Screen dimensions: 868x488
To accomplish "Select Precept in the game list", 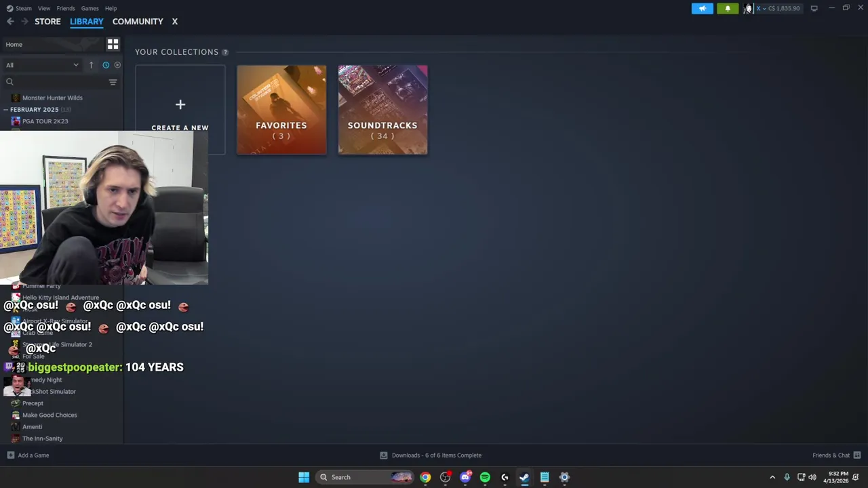I will (x=33, y=403).
